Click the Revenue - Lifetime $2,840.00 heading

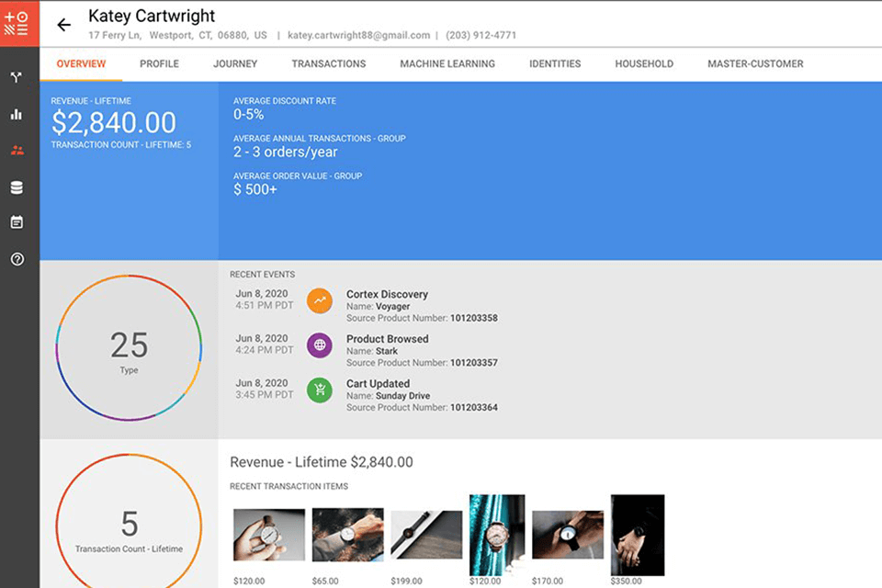click(322, 462)
